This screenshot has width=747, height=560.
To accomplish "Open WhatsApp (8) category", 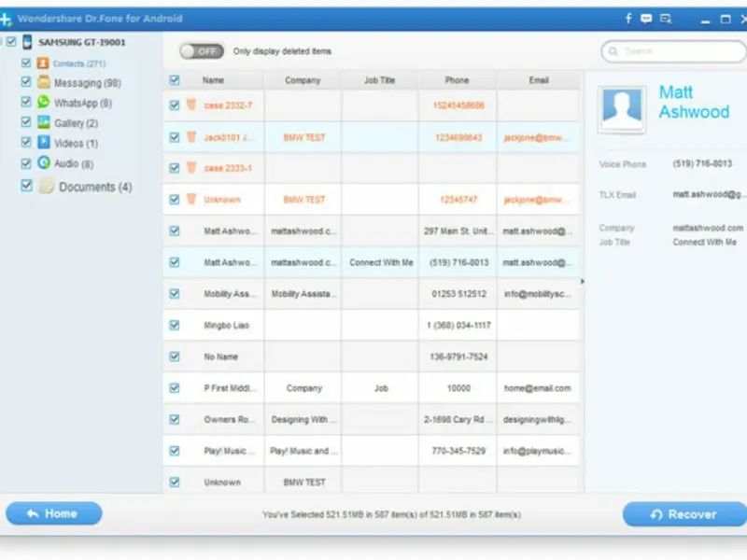I will click(x=83, y=103).
